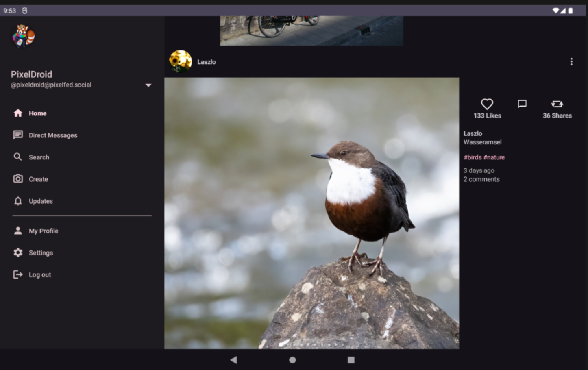Like the post with heart icon
The image size is (588, 370).
[487, 104]
